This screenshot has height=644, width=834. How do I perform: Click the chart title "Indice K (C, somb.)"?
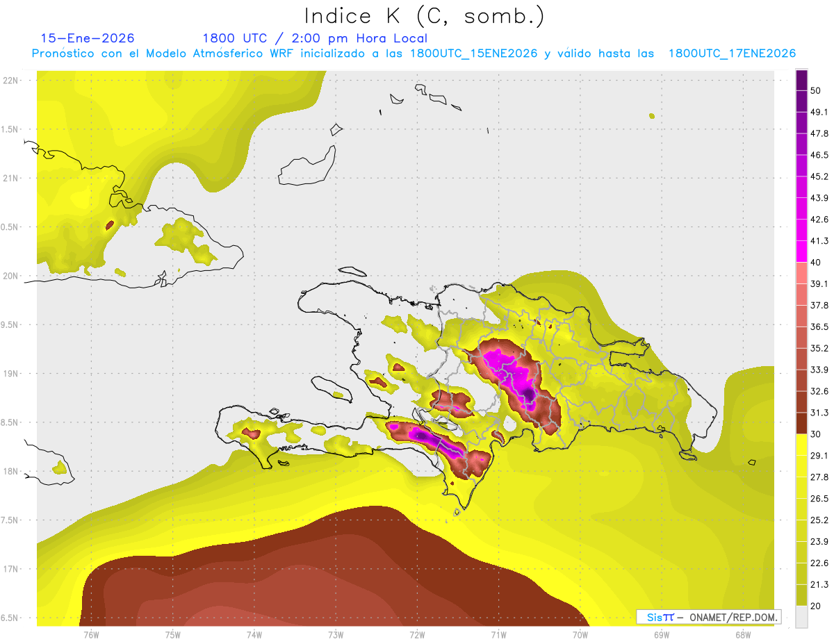pyautogui.click(x=425, y=16)
